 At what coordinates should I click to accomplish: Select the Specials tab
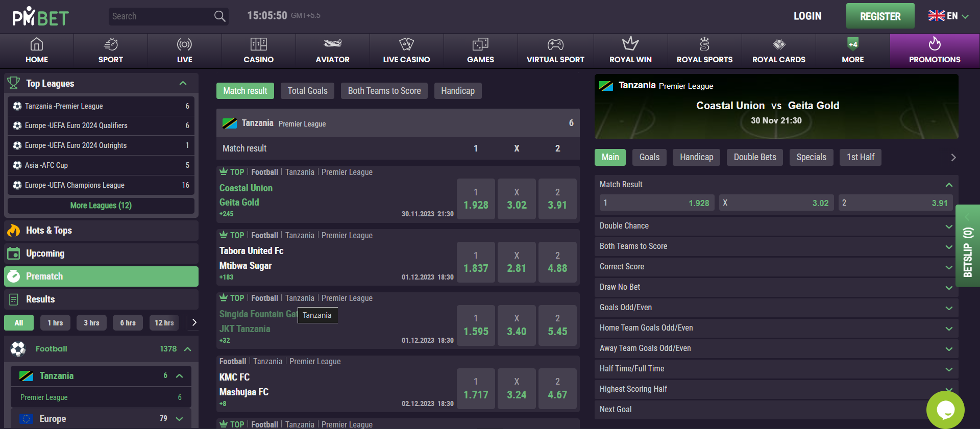(812, 157)
